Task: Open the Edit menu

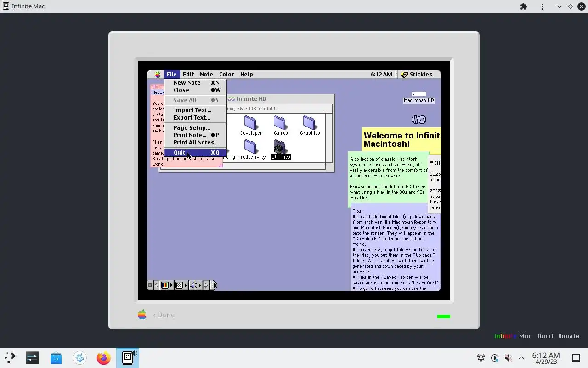Action: click(188, 75)
